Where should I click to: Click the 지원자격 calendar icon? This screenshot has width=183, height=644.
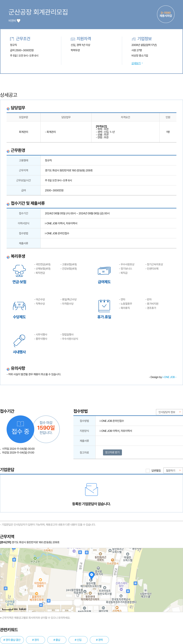(x=73, y=39)
